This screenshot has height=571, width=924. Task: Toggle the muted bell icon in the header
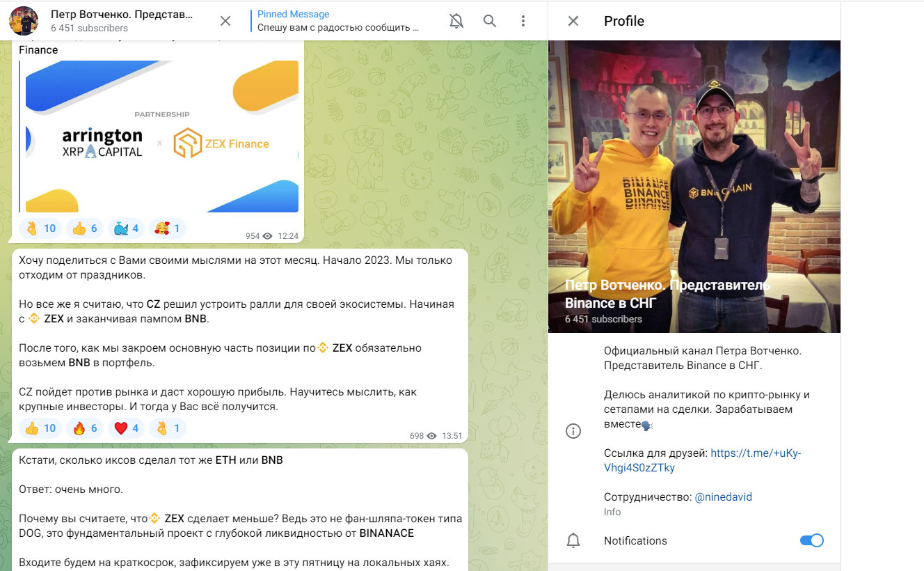pos(456,21)
